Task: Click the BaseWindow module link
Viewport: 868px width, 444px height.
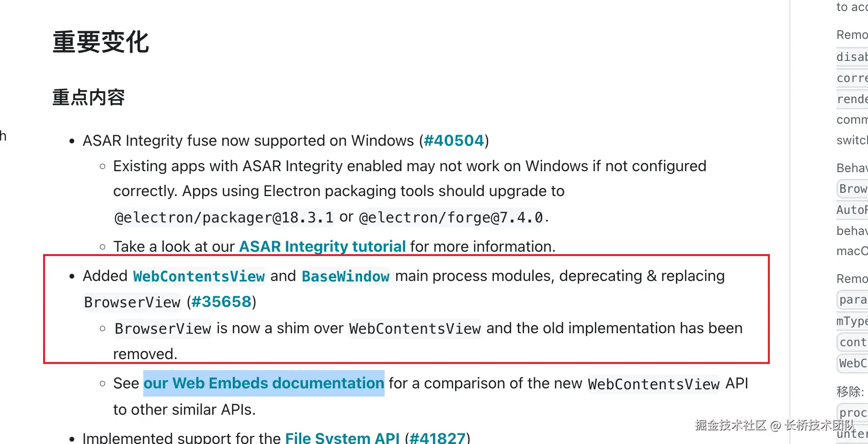Action: [345, 276]
